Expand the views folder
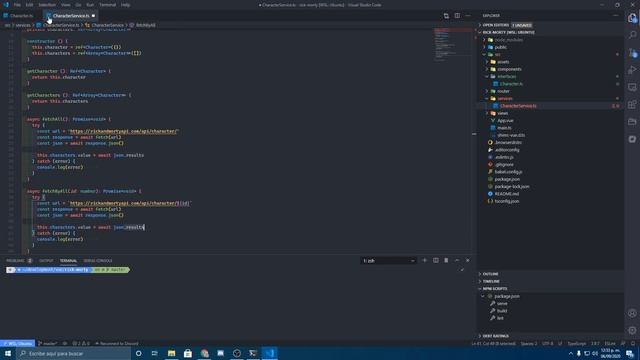The image size is (640, 360). click(502, 113)
